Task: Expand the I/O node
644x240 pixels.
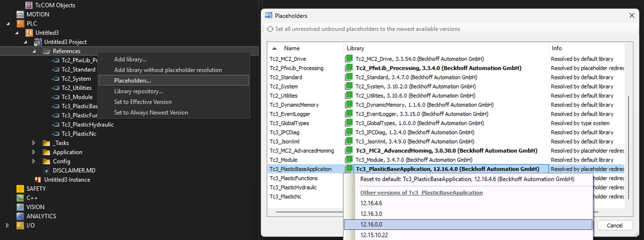Action: [x=8, y=225]
